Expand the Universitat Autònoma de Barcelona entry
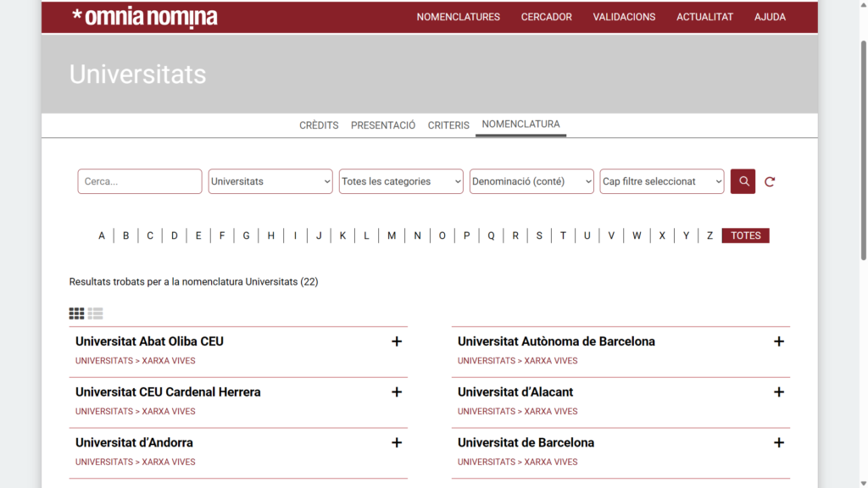The height and width of the screenshot is (488, 868). point(779,341)
